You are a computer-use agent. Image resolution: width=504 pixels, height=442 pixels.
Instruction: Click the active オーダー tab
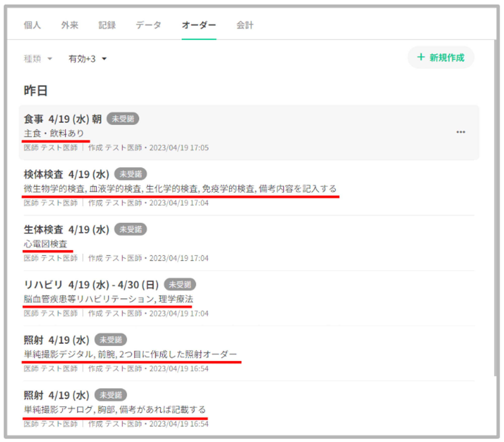[x=199, y=25]
